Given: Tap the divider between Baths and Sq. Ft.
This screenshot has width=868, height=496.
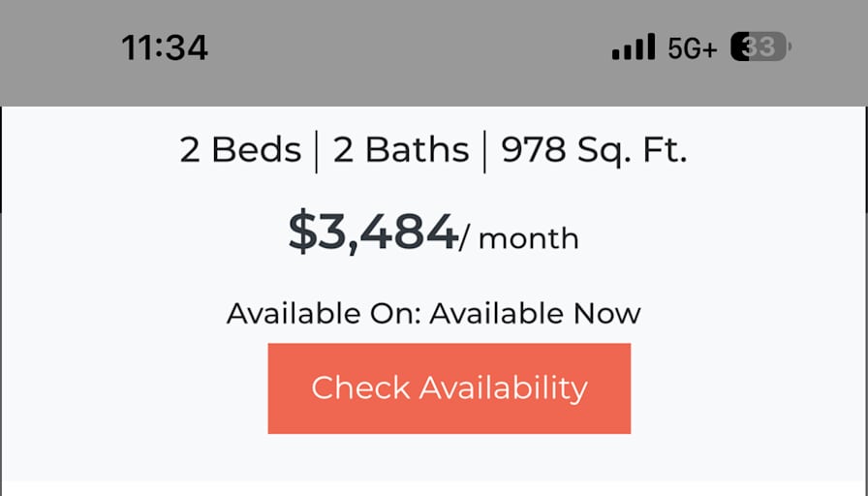Looking at the screenshot, I should tap(485, 152).
